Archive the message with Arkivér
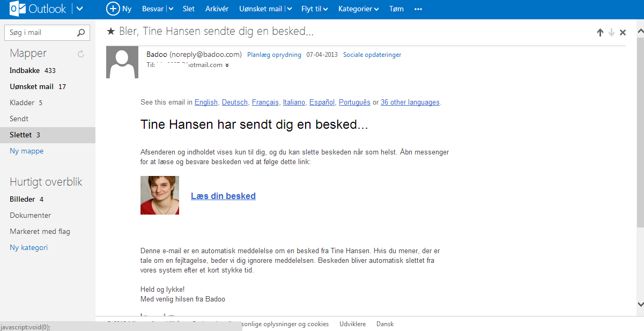This screenshot has height=331, width=644. pyautogui.click(x=217, y=9)
